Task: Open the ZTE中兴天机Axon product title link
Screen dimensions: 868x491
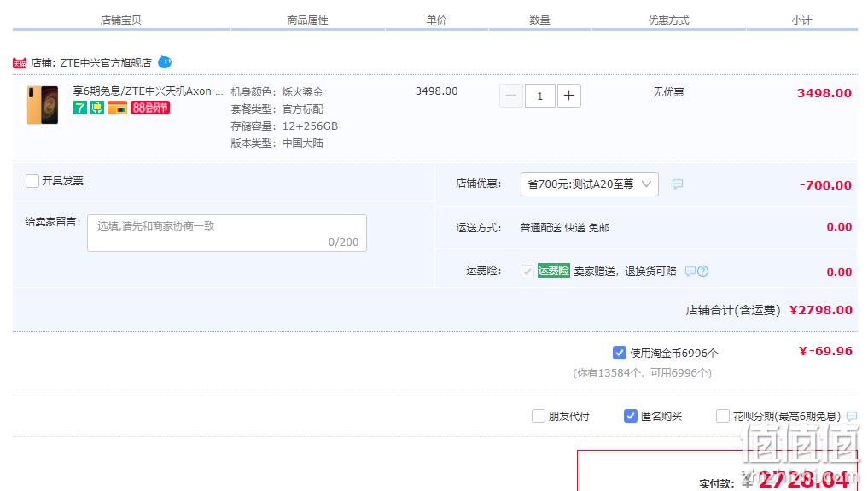Action: [149, 91]
